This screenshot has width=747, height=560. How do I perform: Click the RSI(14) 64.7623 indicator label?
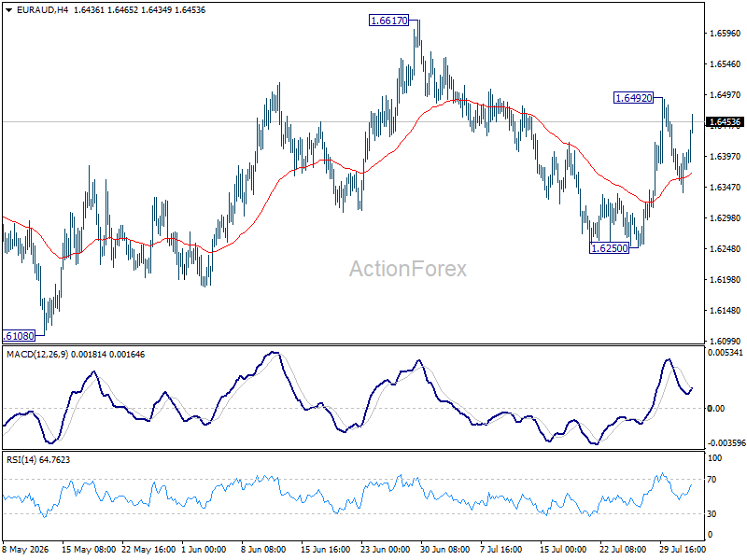click(x=37, y=460)
